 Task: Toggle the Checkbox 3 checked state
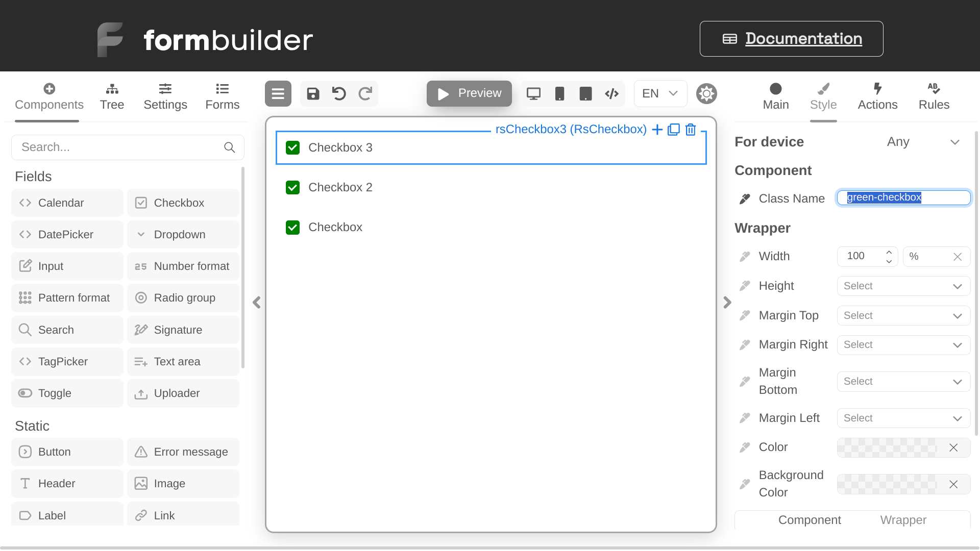tap(292, 147)
